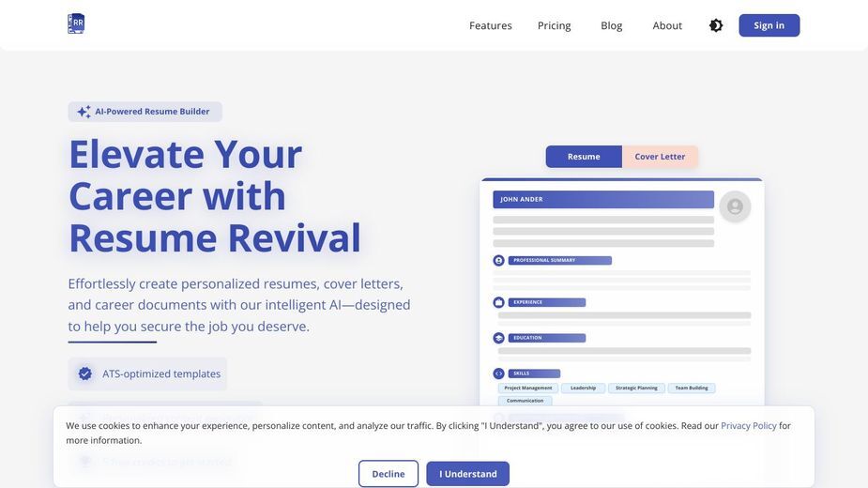
Task: Click the Experience briefcase icon
Action: (499, 302)
